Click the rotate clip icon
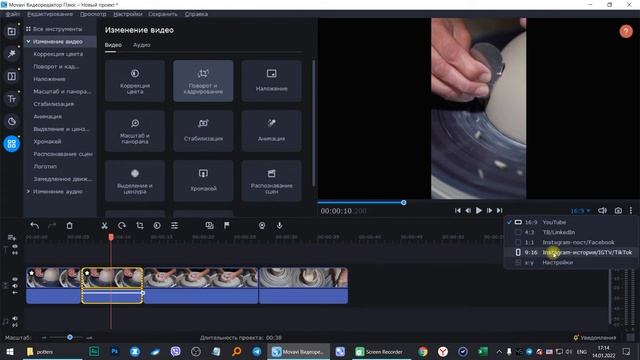Screen dimensions: 640x360 (122, 225)
